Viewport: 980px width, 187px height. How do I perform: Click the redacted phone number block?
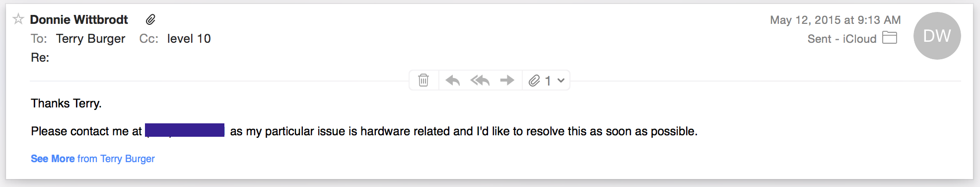tap(185, 130)
